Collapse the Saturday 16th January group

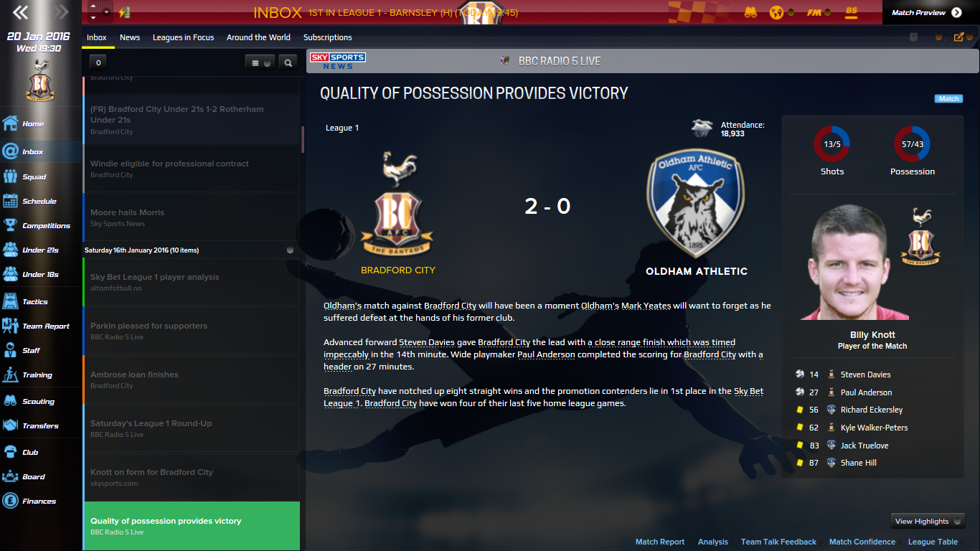290,250
